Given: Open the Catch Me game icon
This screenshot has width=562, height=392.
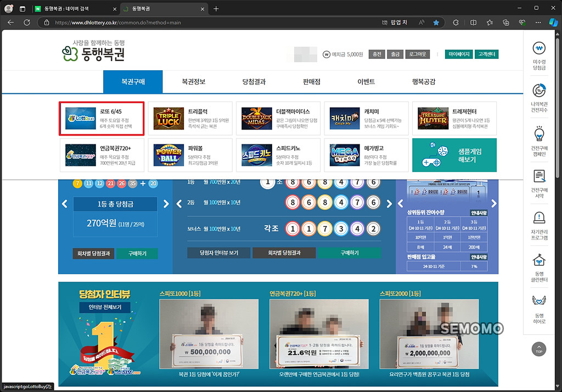Looking at the screenshot, I should (x=345, y=119).
